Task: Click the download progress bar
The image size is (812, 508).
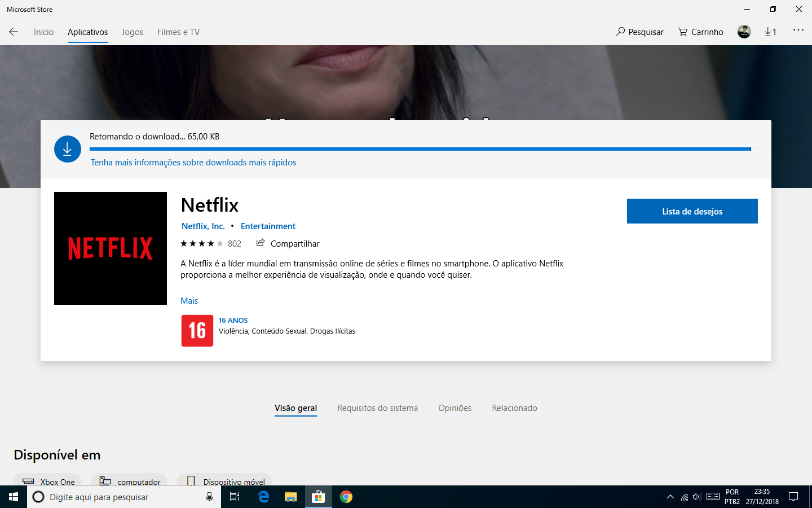Action: [420, 149]
